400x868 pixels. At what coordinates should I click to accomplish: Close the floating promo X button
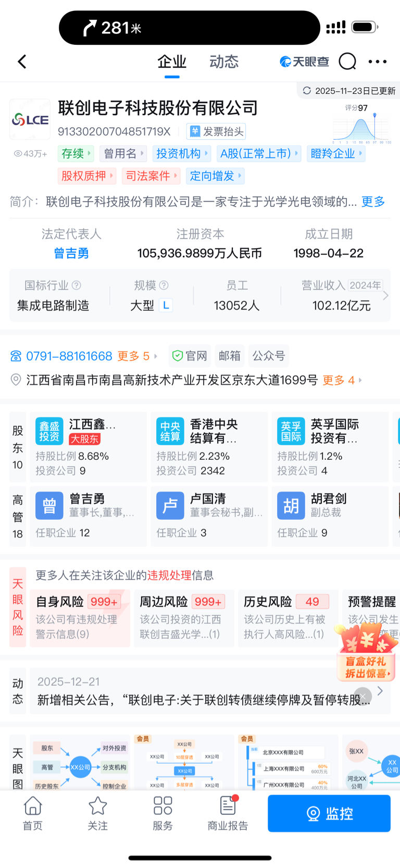[x=363, y=695]
